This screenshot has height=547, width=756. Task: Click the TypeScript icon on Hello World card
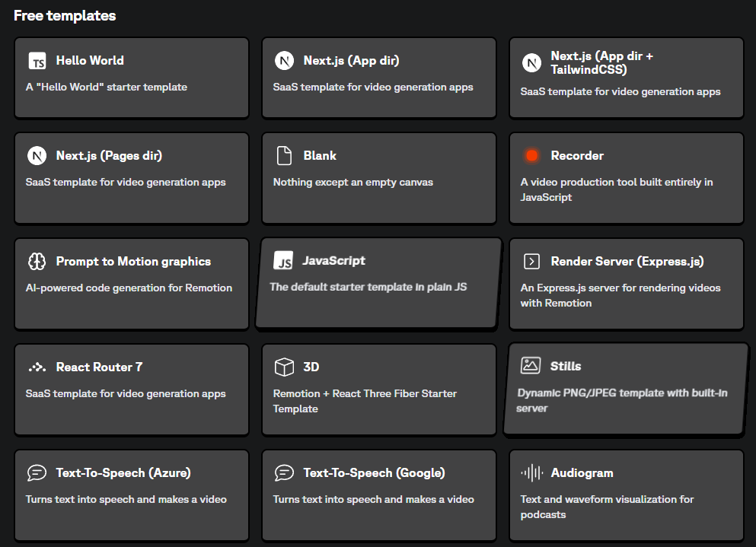pyautogui.click(x=37, y=61)
